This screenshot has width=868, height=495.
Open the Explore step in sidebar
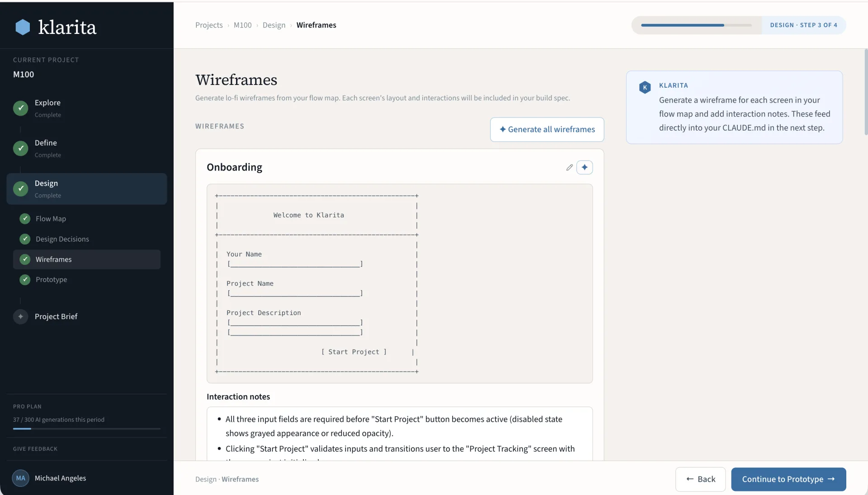[87, 108]
